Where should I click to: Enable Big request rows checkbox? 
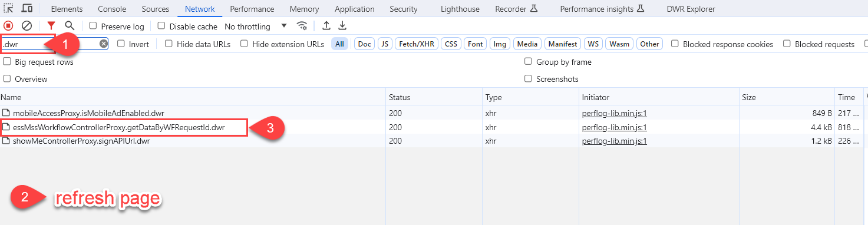pos(7,62)
